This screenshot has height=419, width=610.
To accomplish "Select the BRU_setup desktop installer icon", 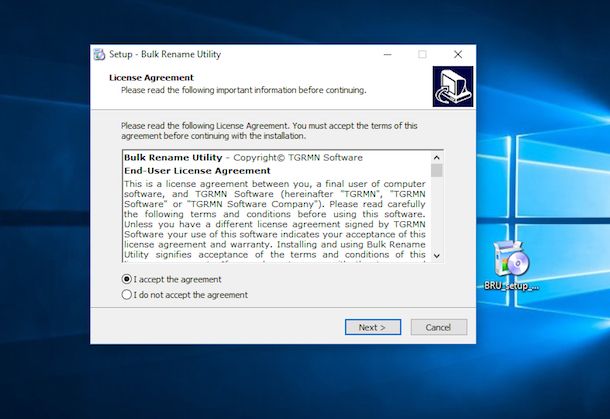I will pyautogui.click(x=511, y=265).
